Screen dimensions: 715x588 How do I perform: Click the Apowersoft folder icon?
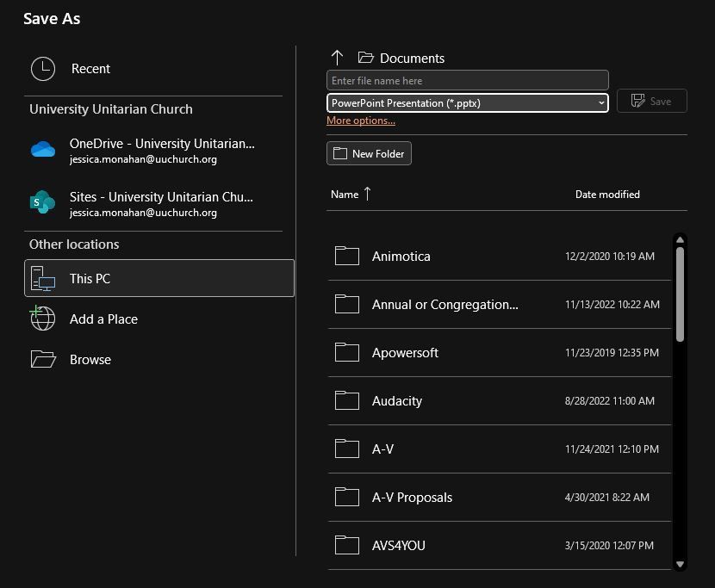point(346,352)
